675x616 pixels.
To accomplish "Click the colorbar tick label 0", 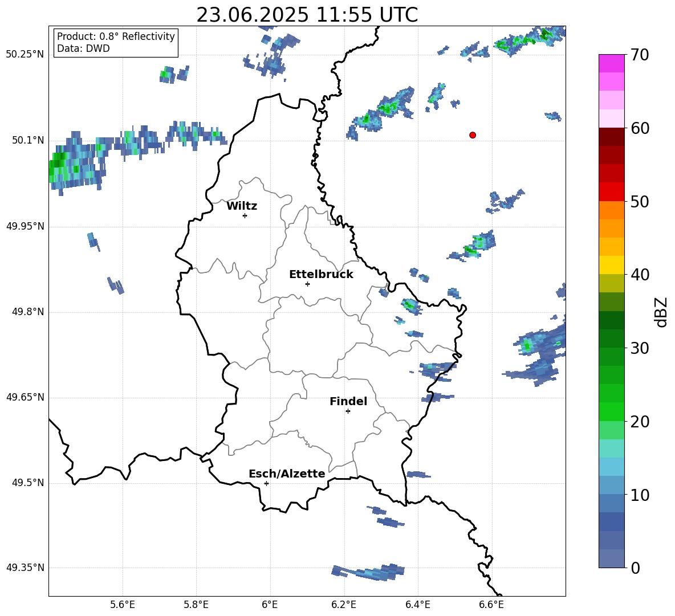I will (x=635, y=568).
